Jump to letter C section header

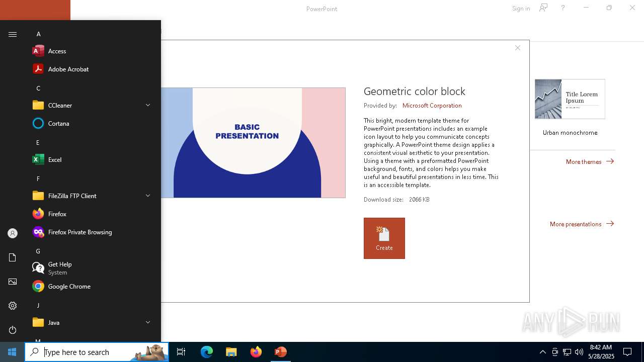[38, 88]
